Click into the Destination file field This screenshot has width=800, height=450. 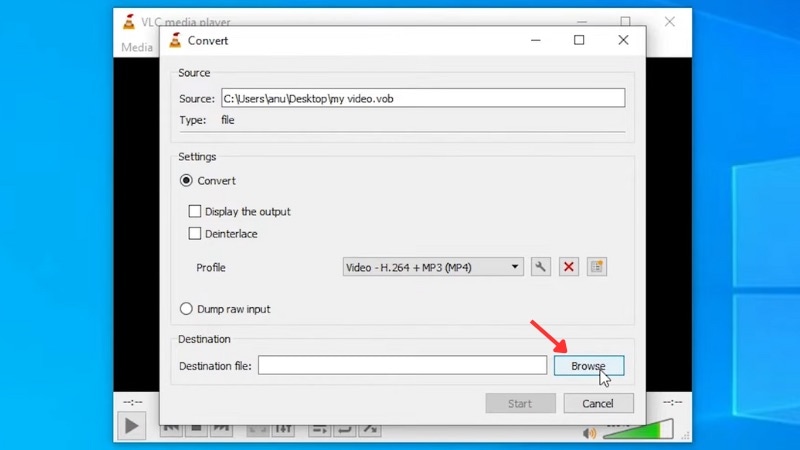(x=402, y=365)
